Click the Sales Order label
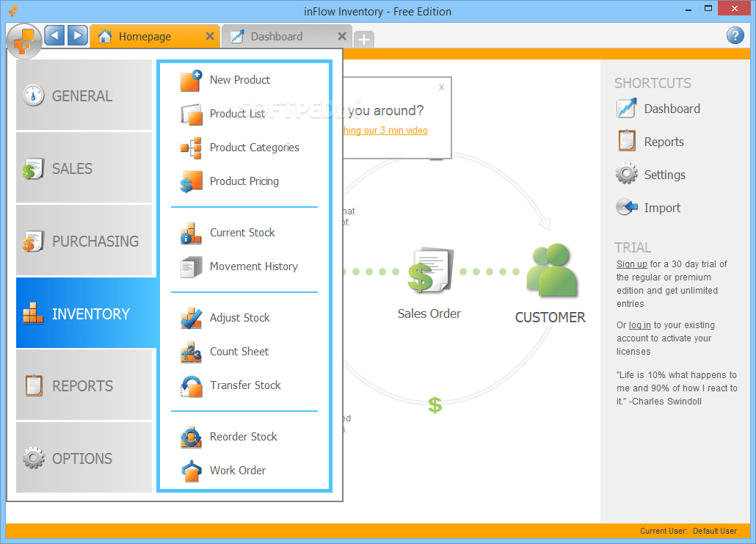756x544 pixels. tap(429, 314)
